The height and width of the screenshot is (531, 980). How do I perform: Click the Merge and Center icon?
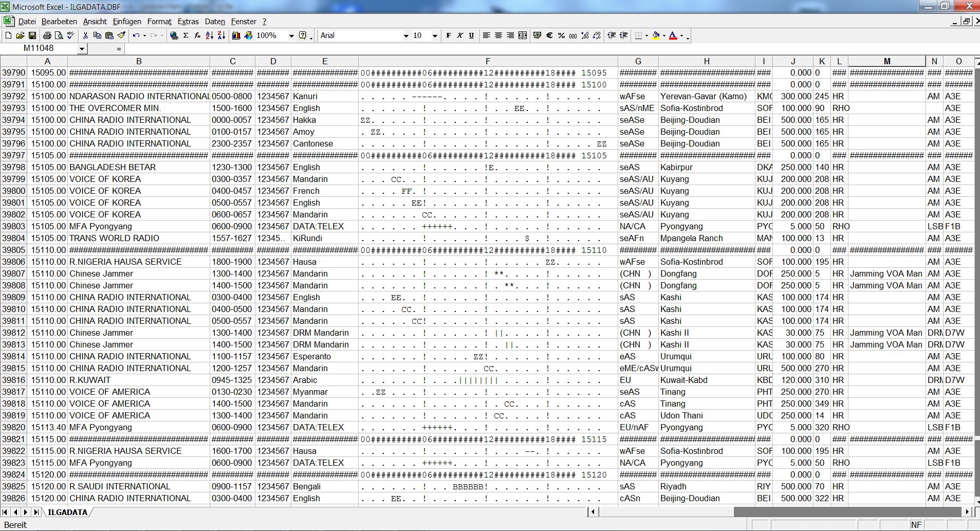(523, 35)
